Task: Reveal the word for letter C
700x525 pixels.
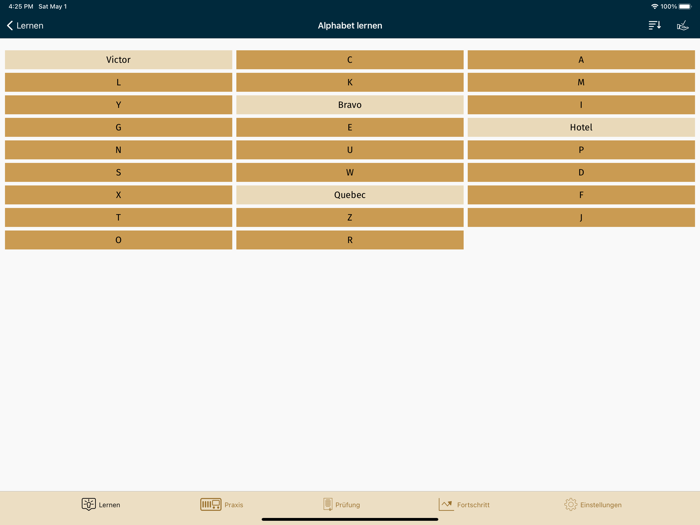Action: click(x=350, y=59)
